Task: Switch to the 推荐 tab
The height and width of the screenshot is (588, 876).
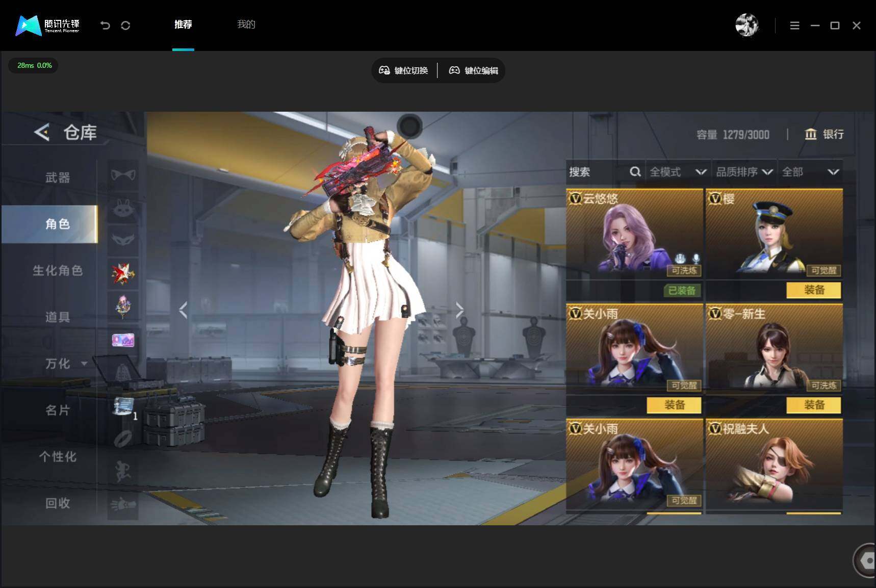Action: [183, 24]
